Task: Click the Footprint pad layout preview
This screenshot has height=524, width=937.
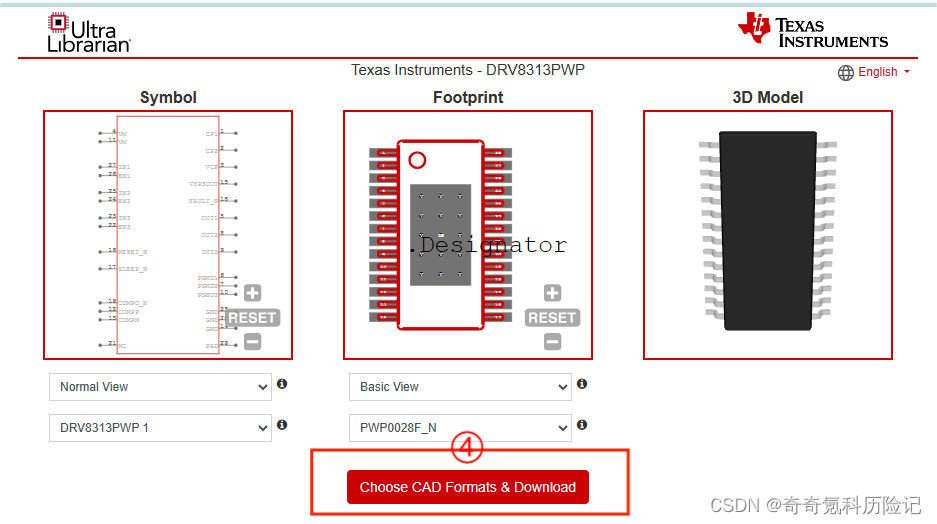Action: coord(468,235)
